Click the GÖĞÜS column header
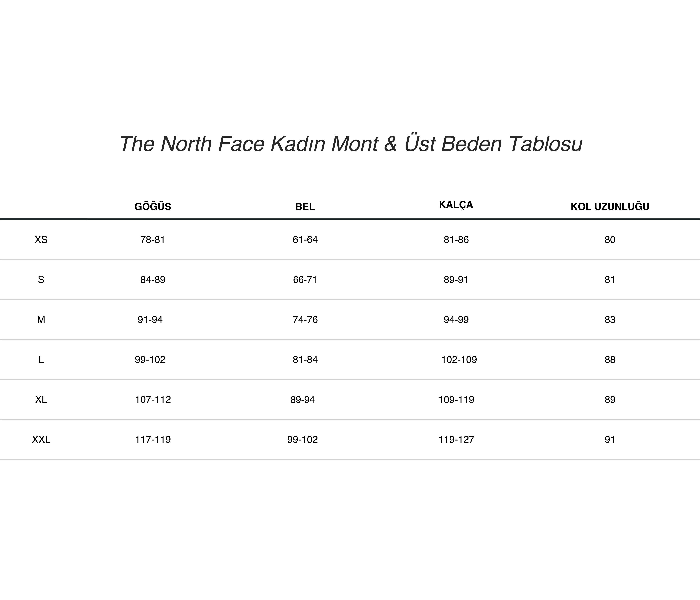This screenshot has width=700, height=600. tap(153, 206)
